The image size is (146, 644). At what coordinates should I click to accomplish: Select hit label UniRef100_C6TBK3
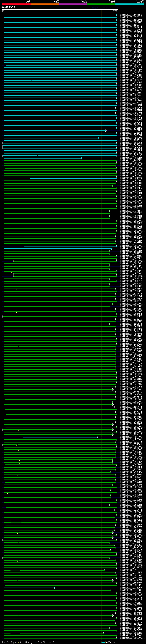[131, 45]
